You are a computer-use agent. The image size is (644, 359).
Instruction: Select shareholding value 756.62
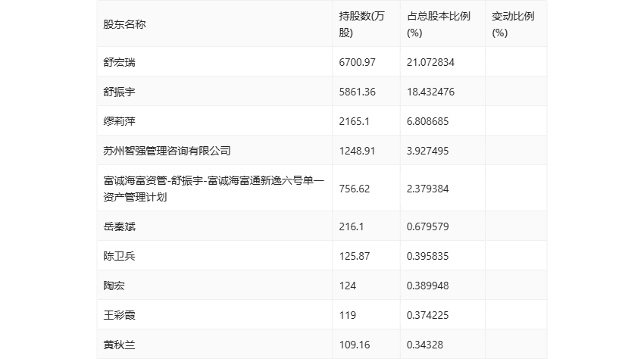tap(354, 189)
